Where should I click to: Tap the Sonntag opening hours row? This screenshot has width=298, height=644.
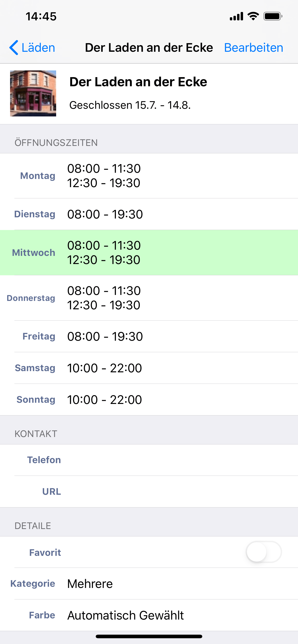(x=149, y=399)
